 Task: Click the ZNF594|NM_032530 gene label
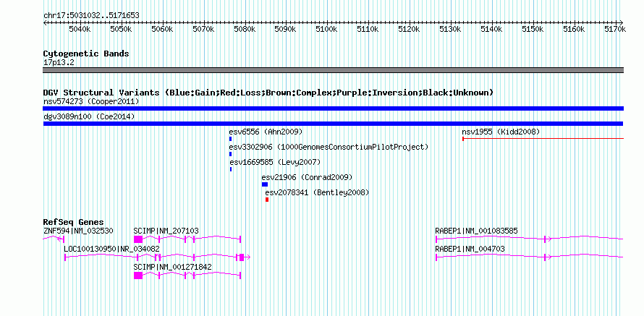point(78,231)
